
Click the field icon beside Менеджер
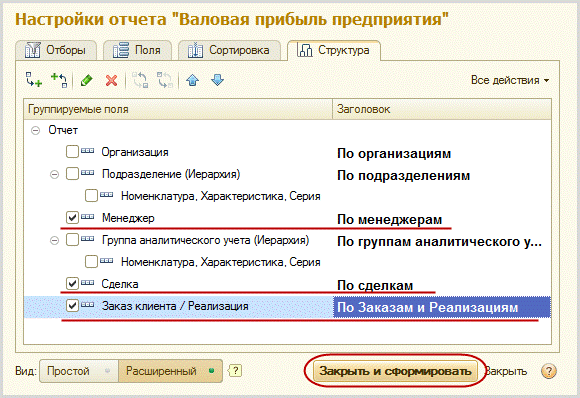point(87,216)
